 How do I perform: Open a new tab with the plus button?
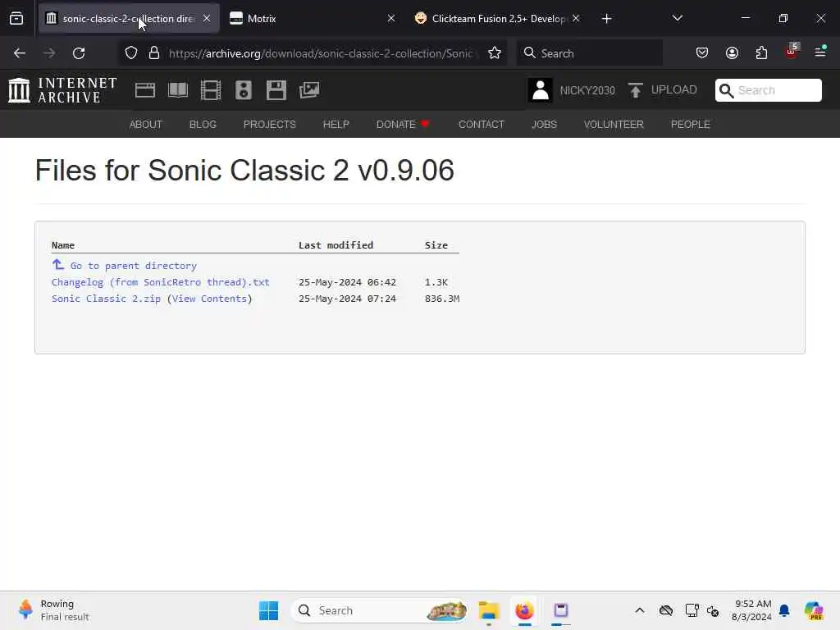tap(606, 19)
